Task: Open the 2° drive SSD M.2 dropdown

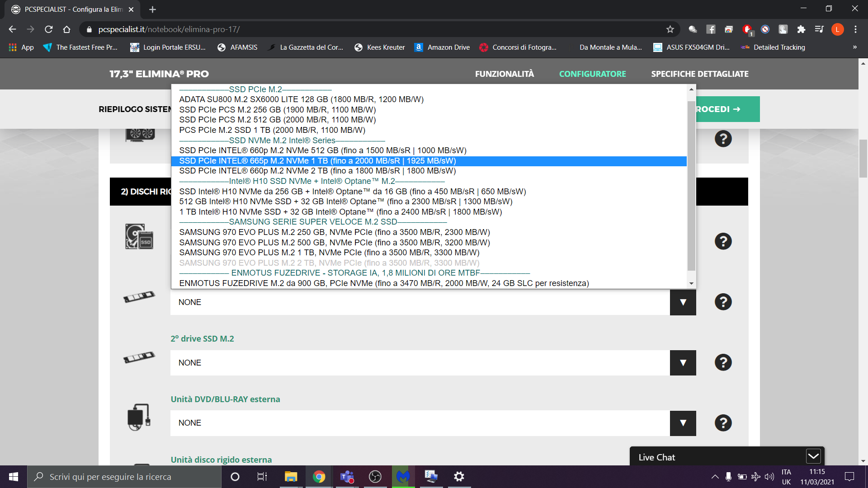Action: pyautogui.click(x=683, y=363)
